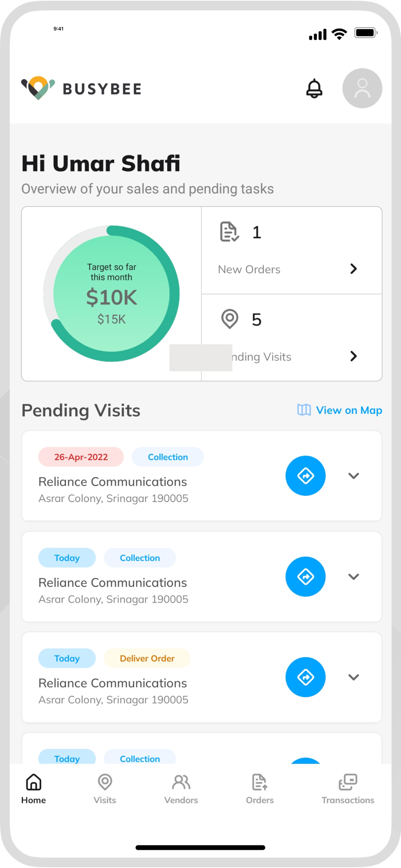The image size is (401, 868).
Task: Open notifications via the bell icon
Action: [314, 89]
